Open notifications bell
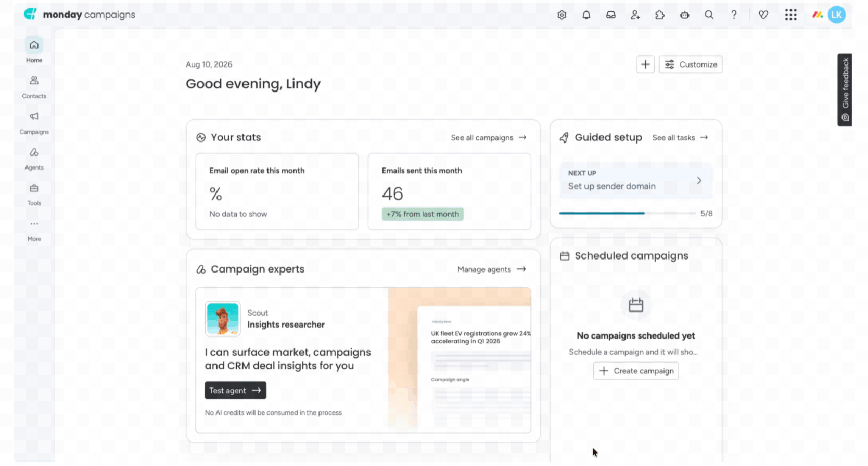The height and width of the screenshot is (466, 868). [586, 15]
